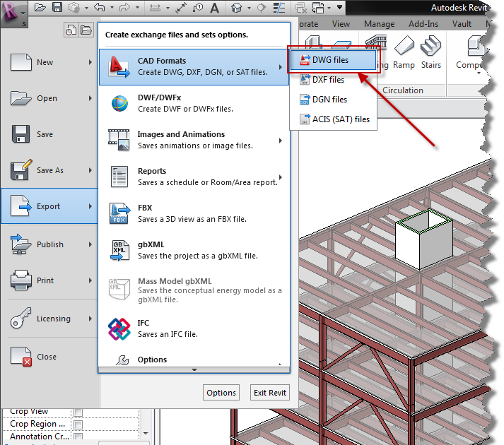504x445 pixels.
Task: Click the properties panel scroll-down arrow
Action: pos(146,434)
